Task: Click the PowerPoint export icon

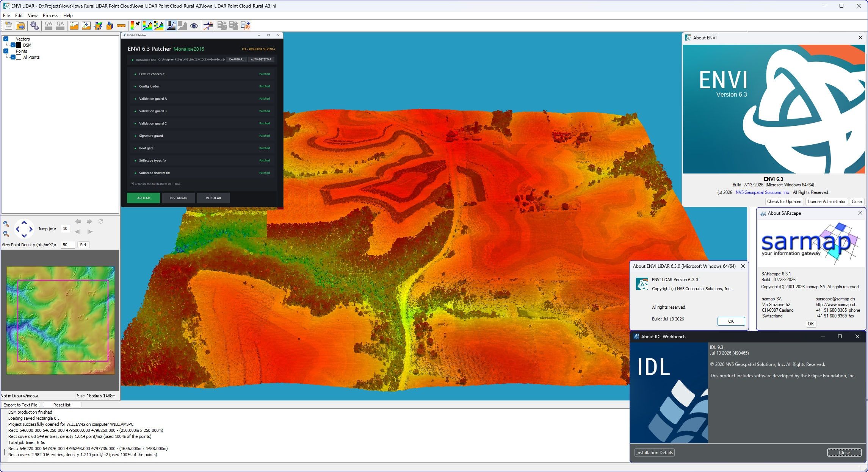Action: (x=246, y=26)
